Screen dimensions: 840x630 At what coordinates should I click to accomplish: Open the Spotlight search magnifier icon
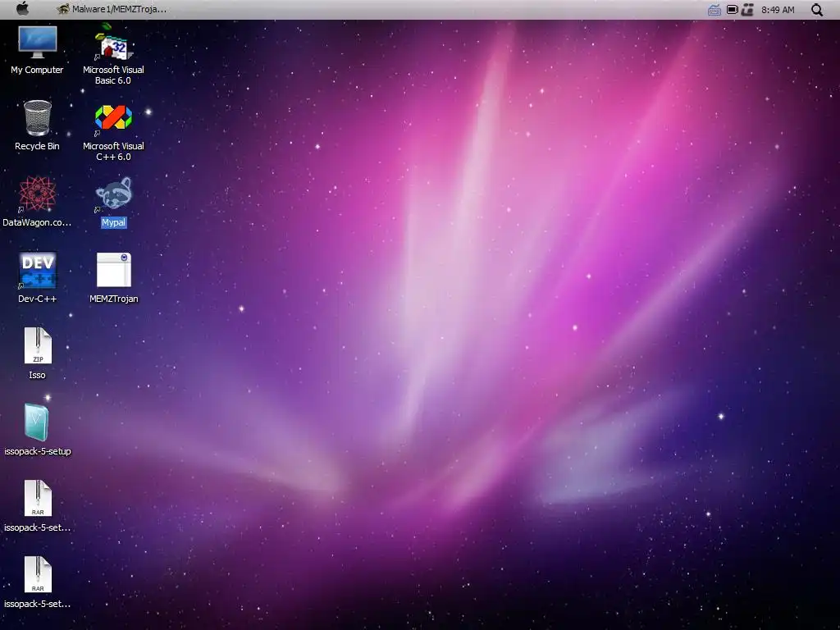tap(816, 10)
